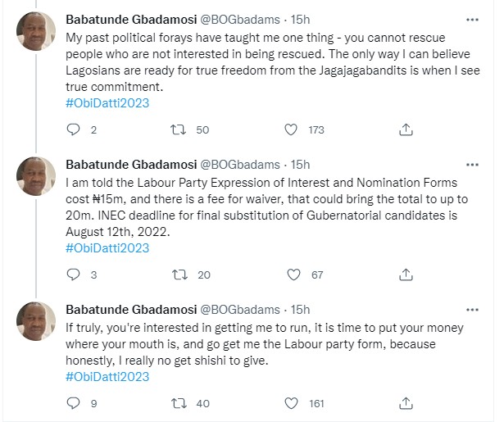Reply to the 'past political forays' tweet

(73, 129)
